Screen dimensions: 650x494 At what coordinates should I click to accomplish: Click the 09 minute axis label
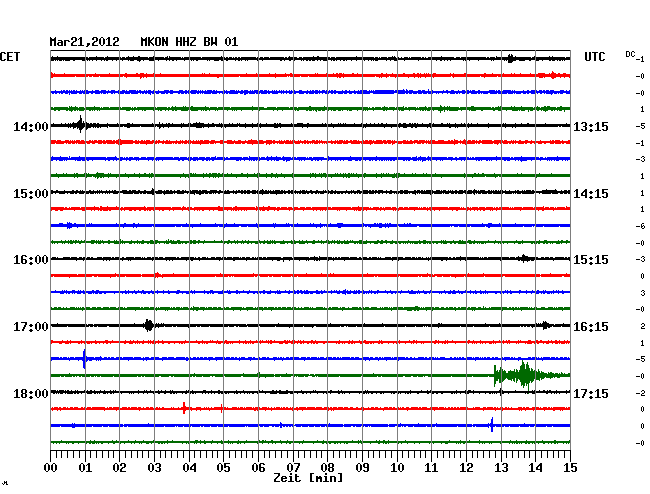point(362,467)
